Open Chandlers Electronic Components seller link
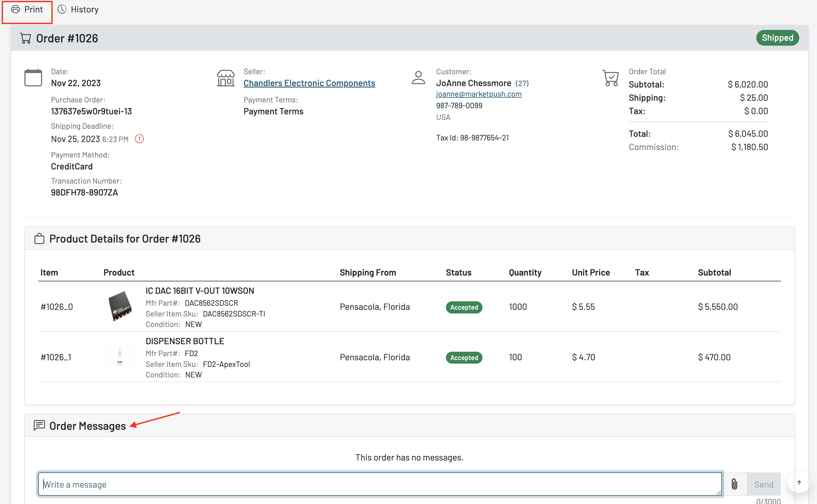Viewport: 817px width, 504px height. click(309, 83)
